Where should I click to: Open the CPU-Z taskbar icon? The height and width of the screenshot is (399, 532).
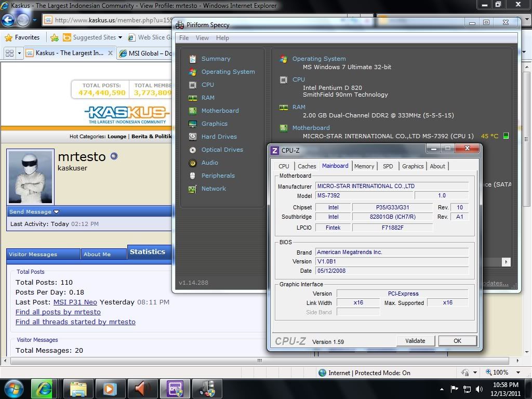[x=176, y=389]
